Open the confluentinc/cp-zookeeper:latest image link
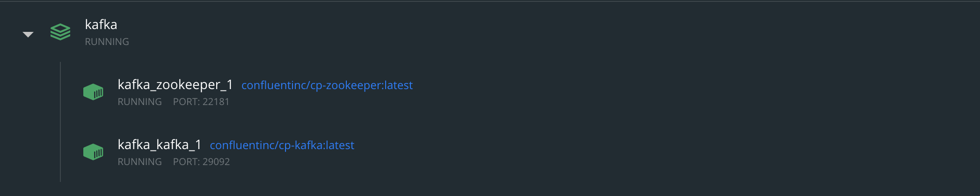Image resolution: width=980 pixels, height=196 pixels. pos(327,85)
